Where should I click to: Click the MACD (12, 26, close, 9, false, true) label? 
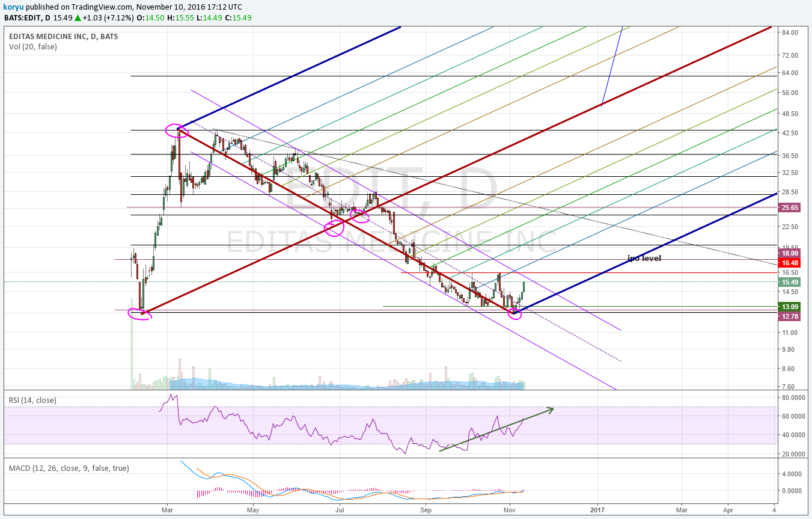69,468
